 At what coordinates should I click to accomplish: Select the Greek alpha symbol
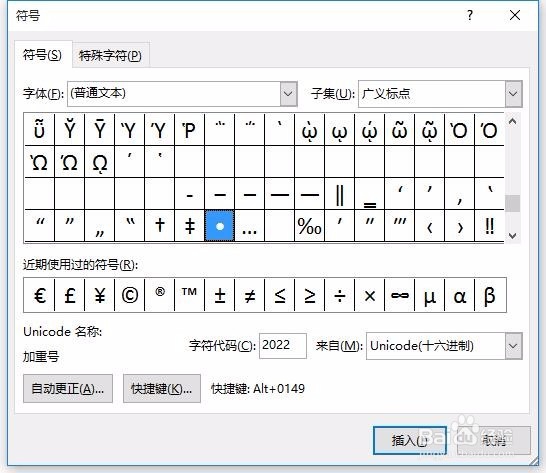coord(459,295)
